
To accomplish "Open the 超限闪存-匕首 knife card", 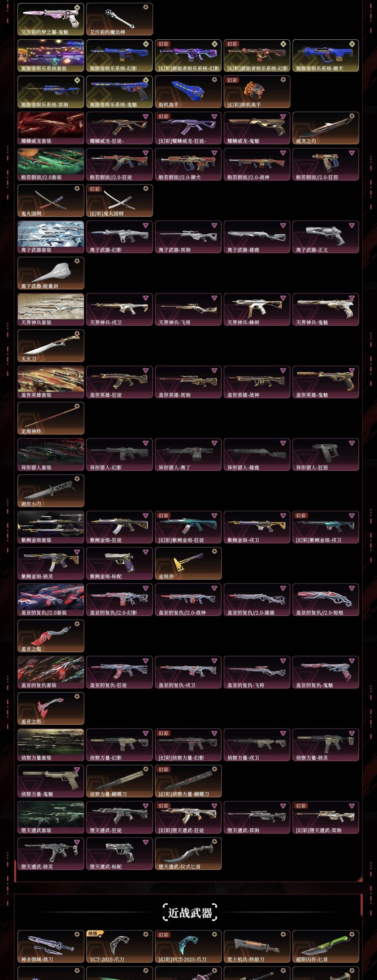I will pyautogui.click(x=326, y=947).
